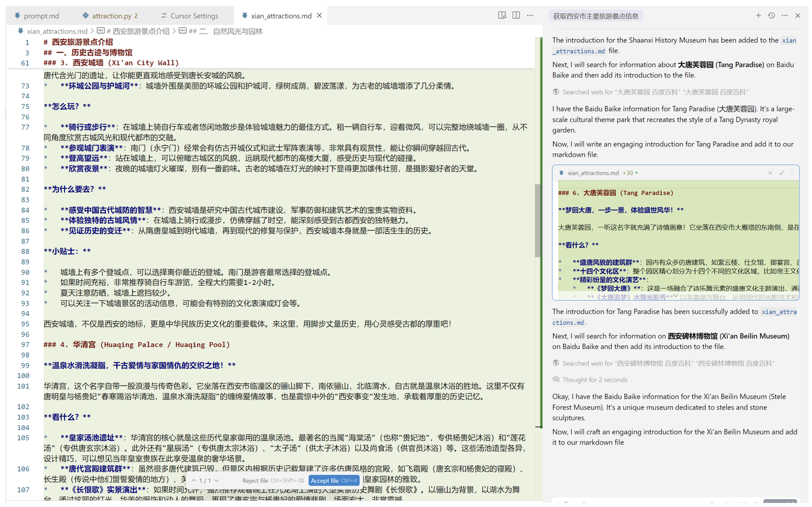Jump to the sticky heading 3. 西安城墙
The height and width of the screenshot is (507, 812).
(111, 63)
